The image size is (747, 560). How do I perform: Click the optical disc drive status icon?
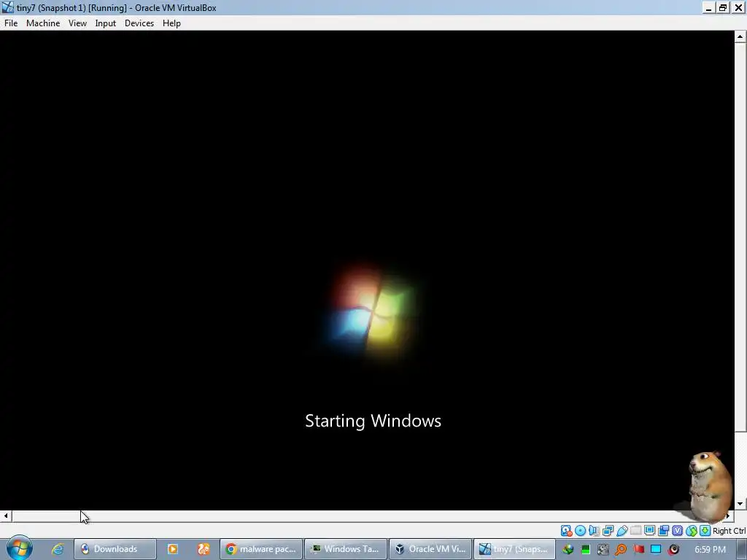(x=580, y=531)
